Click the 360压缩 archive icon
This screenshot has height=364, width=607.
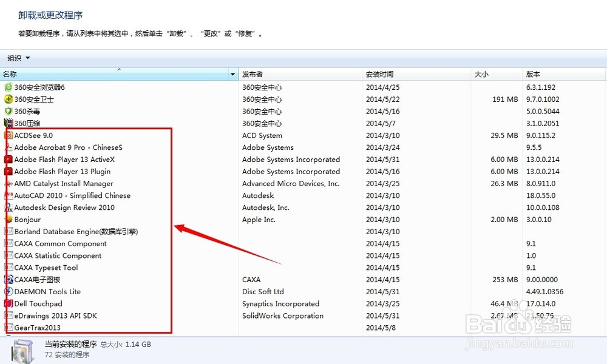pyautogui.click(x=7, y=123)
